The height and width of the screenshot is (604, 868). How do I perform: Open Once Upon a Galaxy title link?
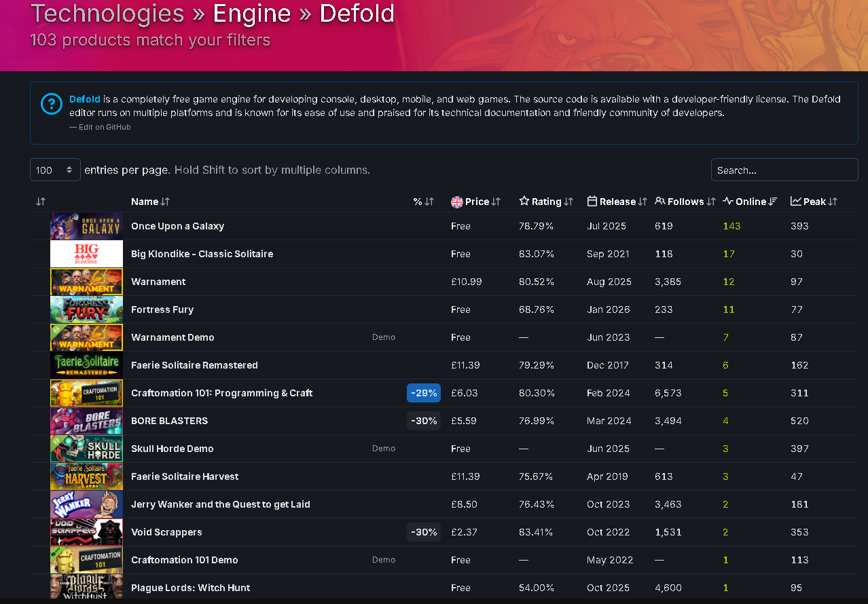coord(177,226)
